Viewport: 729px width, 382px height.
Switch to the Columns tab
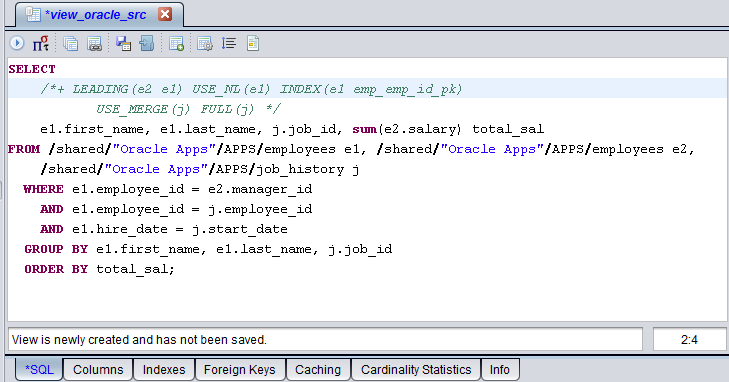tap(98, 369)
